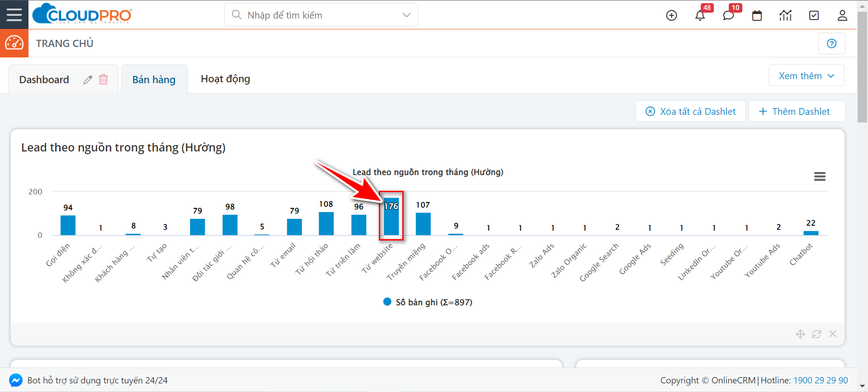Click the search magnifier icon

tap(236, 15)
